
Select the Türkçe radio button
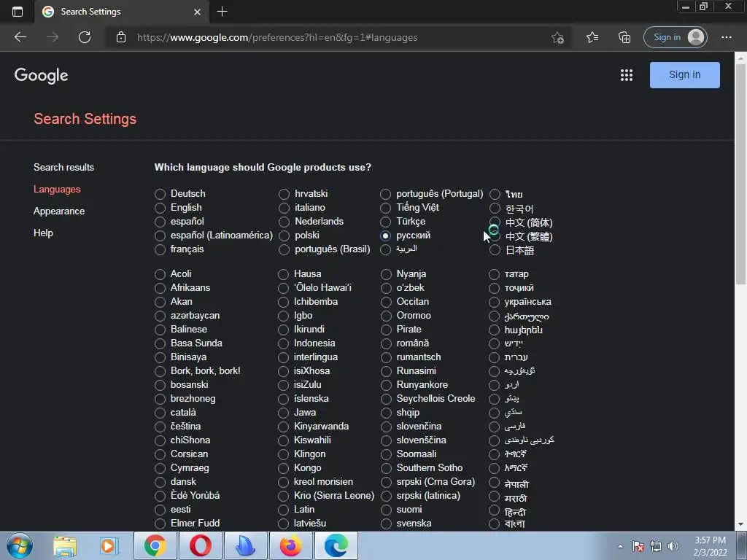pyautogui.click(x=385, y=222)
